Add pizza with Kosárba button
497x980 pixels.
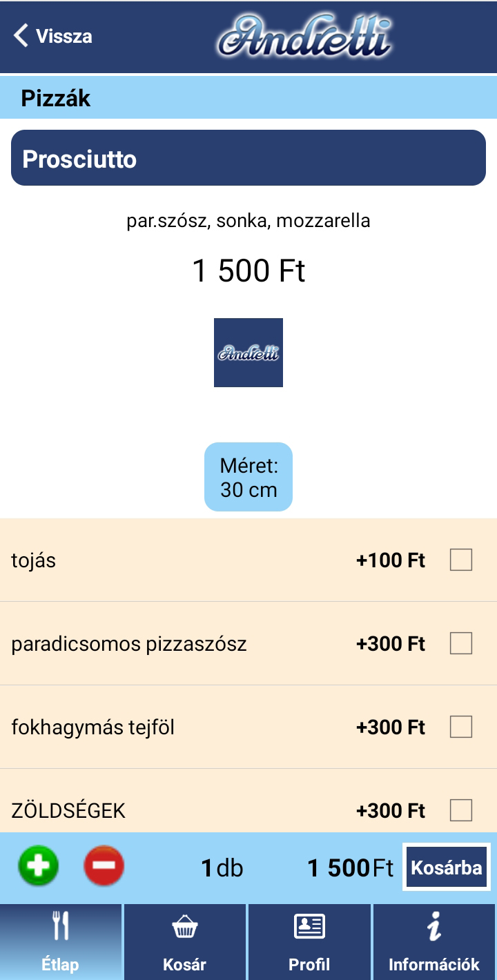[446, 867]
